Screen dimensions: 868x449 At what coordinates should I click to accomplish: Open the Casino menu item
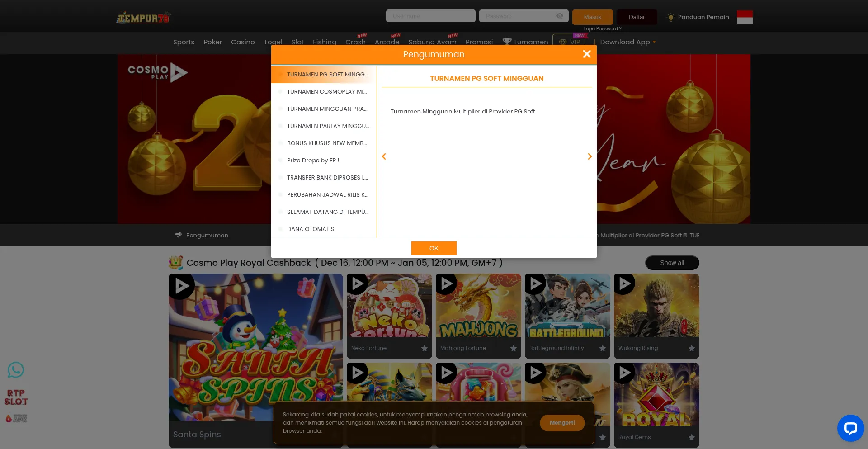tap(243, 42)
